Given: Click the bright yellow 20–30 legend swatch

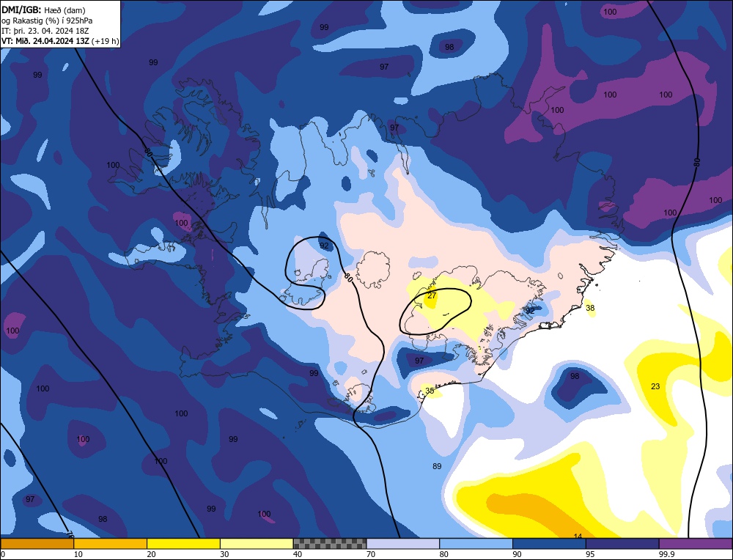Looking at the screenshot, I should tap(183, 544).
